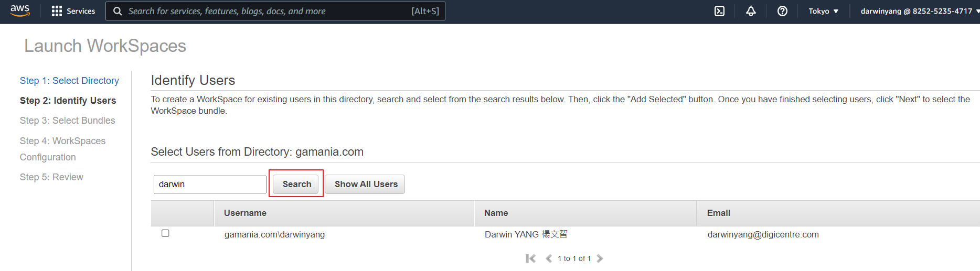Screen dimensions: 980x271
Task: Open the Services grid menu icon
Action: 57,11
